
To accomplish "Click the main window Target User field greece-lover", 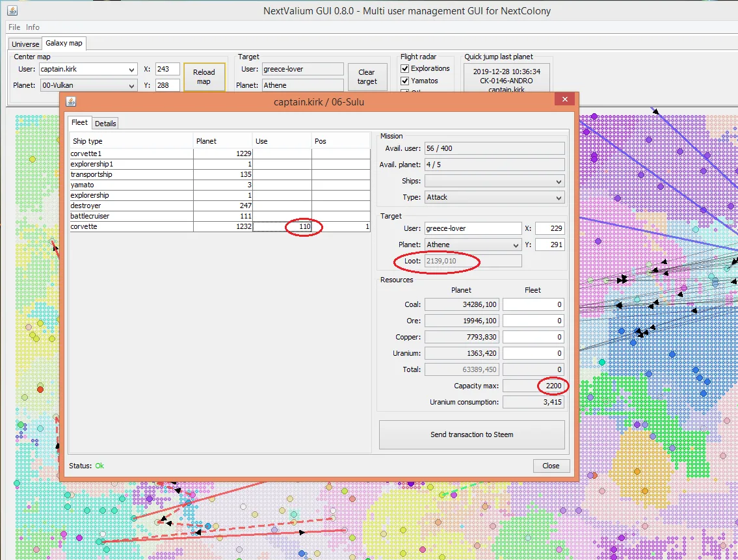I will pyautogui.click(x=302, y=69).
